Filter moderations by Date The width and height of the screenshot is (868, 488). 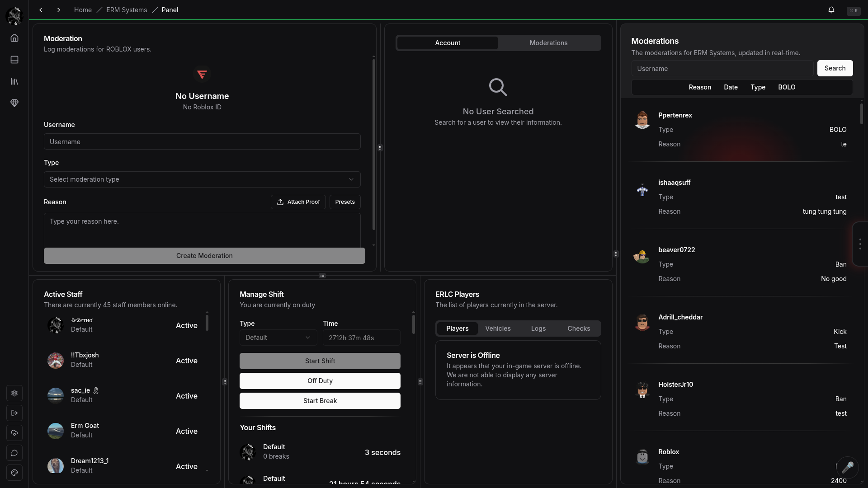pyautogui.click(x=731, y=87)
